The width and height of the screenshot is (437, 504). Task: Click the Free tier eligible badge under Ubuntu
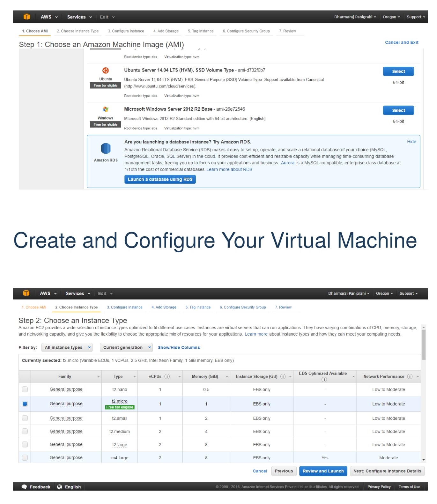pos(106,85)
